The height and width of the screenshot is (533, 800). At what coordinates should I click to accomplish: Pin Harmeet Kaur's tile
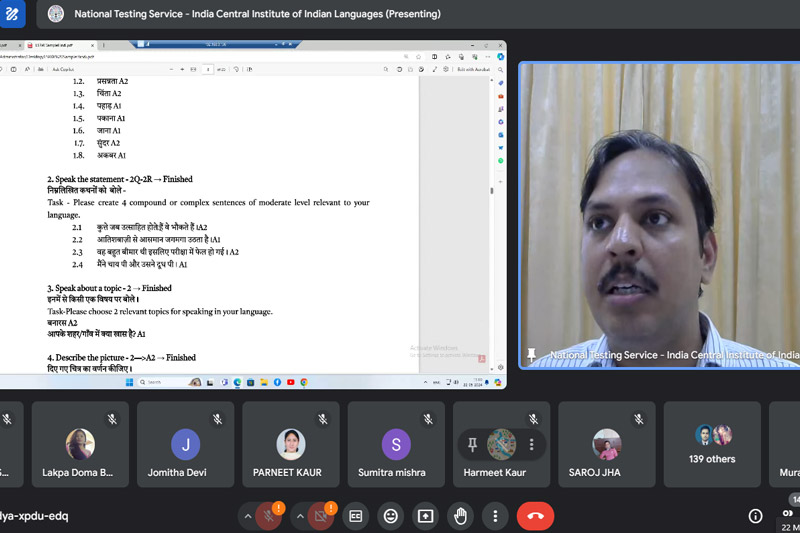click(472, 445)
